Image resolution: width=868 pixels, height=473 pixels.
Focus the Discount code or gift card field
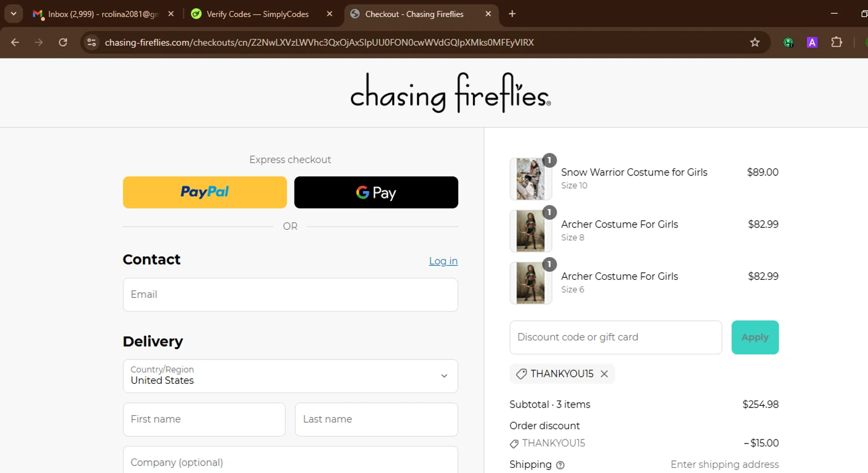click(x=616, y=338)
